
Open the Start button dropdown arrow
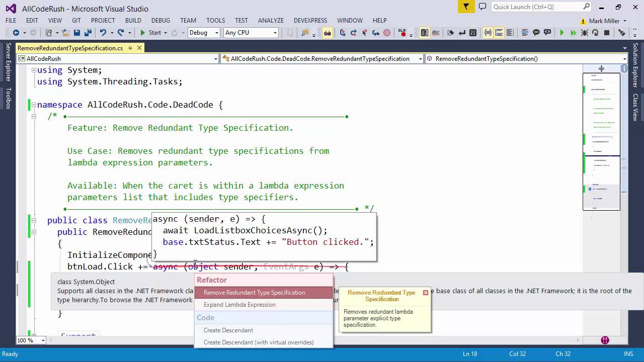coord(166,33)
